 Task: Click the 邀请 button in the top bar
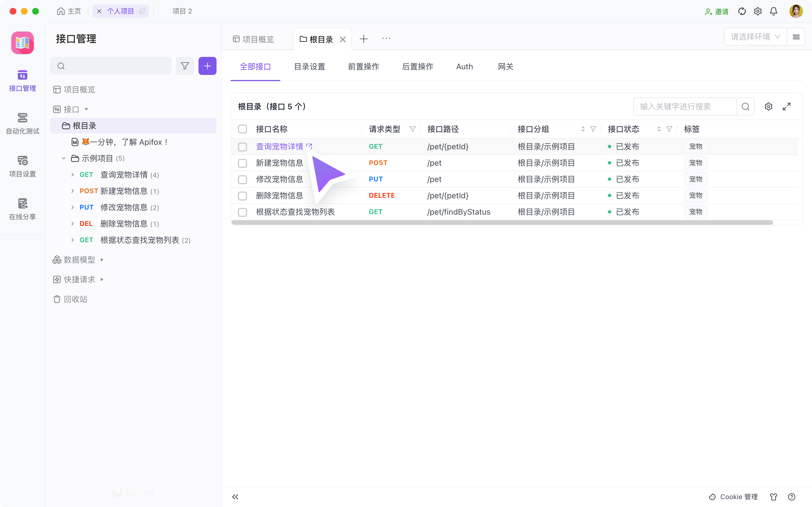[x=717, y=11]
